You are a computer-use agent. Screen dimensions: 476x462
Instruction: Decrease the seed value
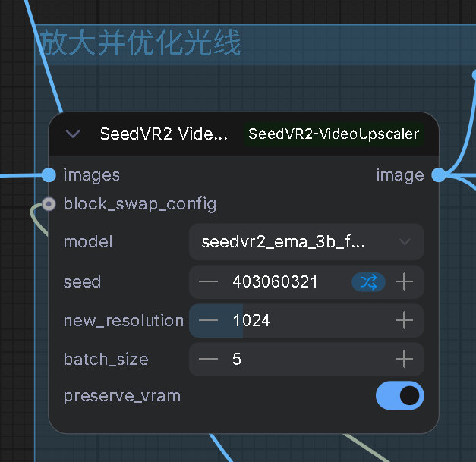pos(208,281)
